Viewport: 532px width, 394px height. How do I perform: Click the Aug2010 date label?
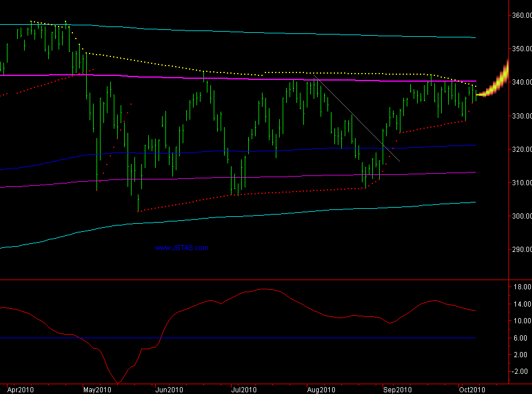pyautogui.click(x=319, y=389)
